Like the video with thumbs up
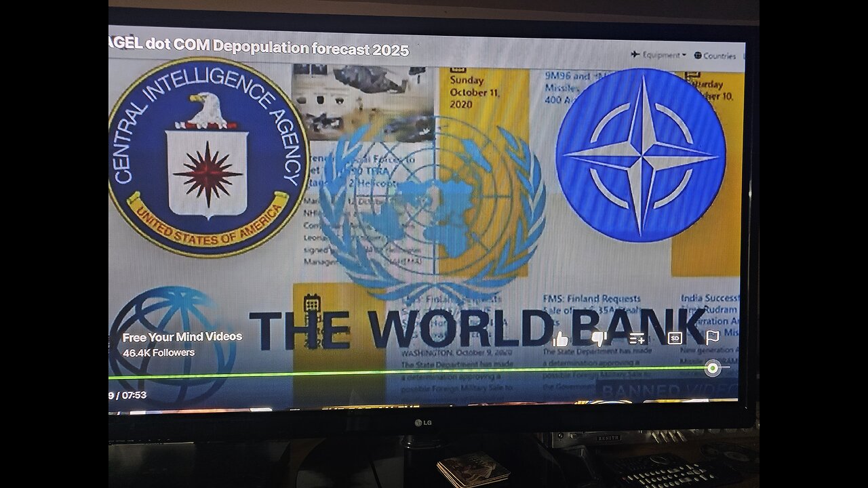The height and width of the screenshot is (488, 868). (x=560, y=339)
